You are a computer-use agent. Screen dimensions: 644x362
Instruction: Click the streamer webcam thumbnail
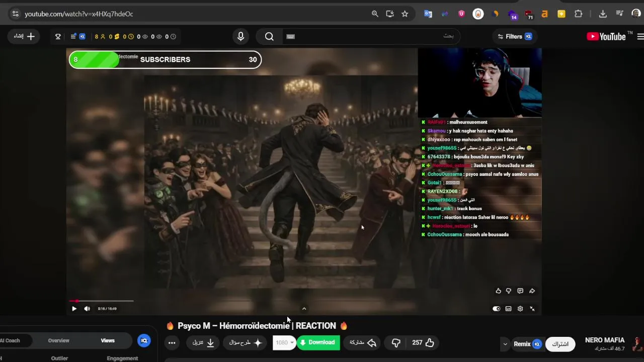[x=479, y=83]
